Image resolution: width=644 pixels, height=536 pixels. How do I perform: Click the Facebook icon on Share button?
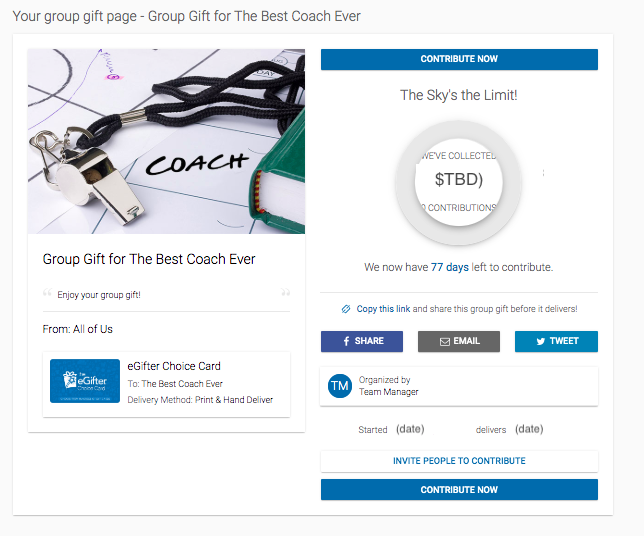[x=347, y=341]
